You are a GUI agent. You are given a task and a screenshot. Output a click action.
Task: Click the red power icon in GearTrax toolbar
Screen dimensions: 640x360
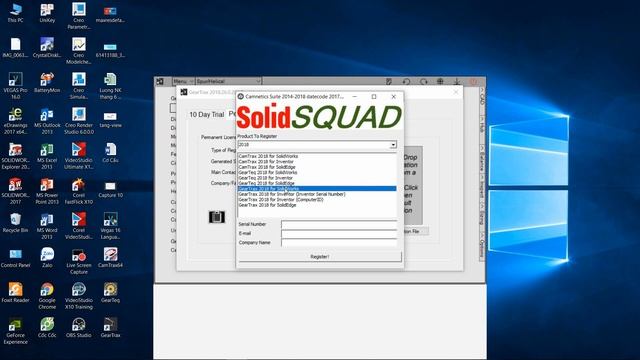click(473, 82)
